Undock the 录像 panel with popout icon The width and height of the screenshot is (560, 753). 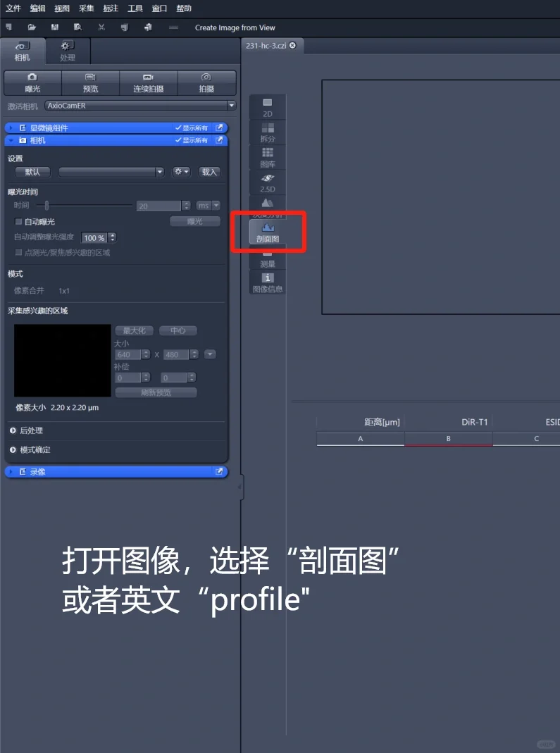click(219, 471)
